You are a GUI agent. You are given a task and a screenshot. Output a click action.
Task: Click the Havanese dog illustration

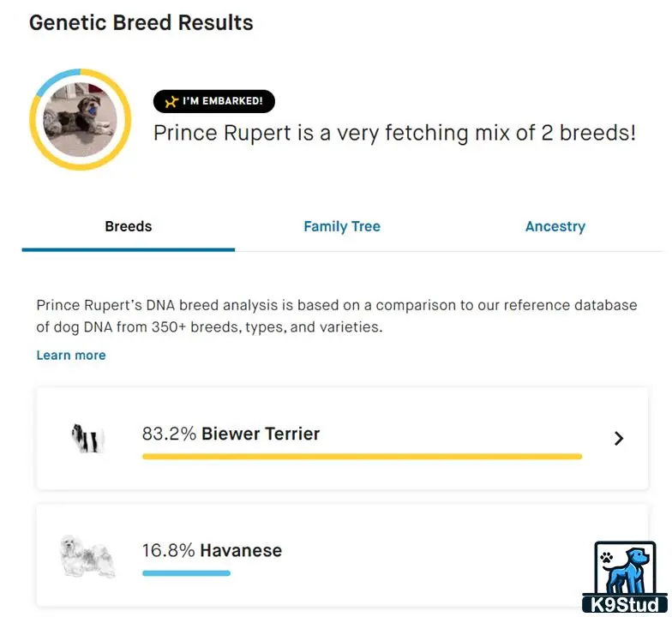tap(87, 555)
